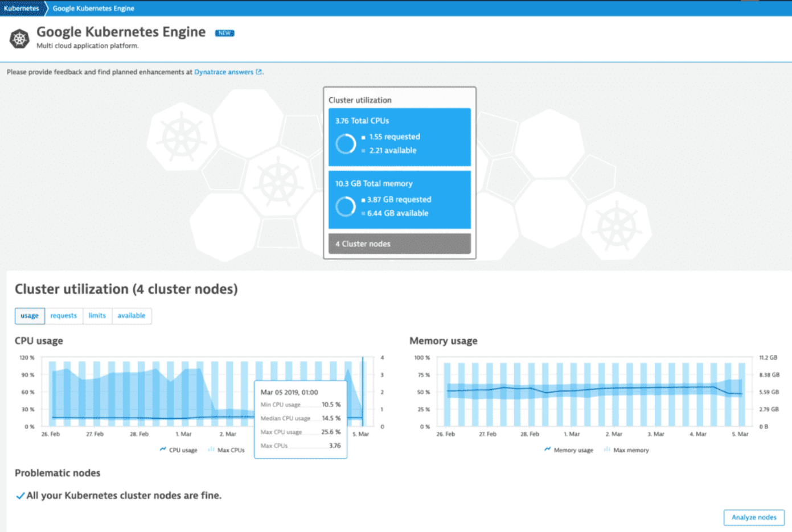Select the 10.3 GB Total memory tile
This screenshot has height=532, width=792.
(x=400, y=200)
